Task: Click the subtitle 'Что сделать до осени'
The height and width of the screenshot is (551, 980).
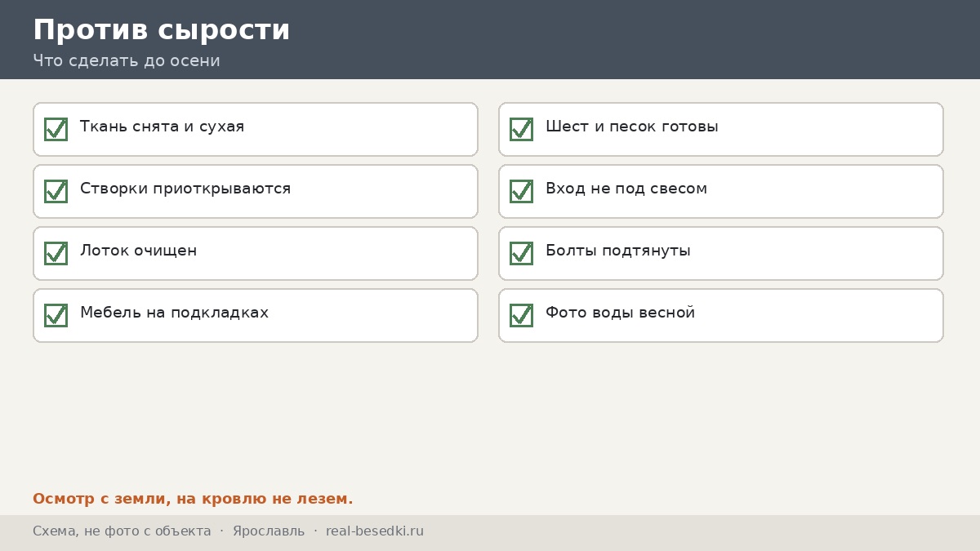Action: [x=127, y=60]
